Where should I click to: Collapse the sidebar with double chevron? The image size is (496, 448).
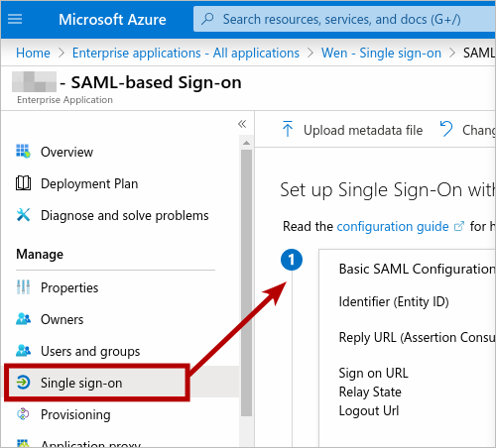click(x=242, y=124)
